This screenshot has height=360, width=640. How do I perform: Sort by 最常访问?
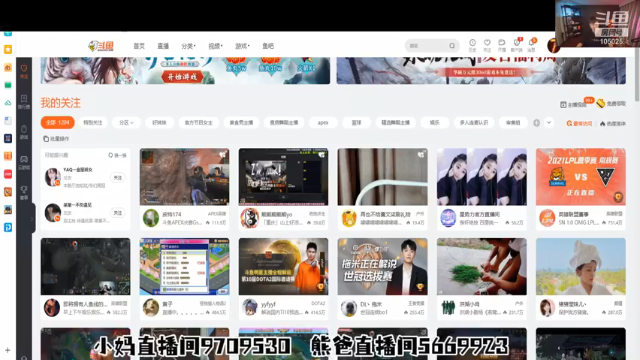[x=579, y=123]
